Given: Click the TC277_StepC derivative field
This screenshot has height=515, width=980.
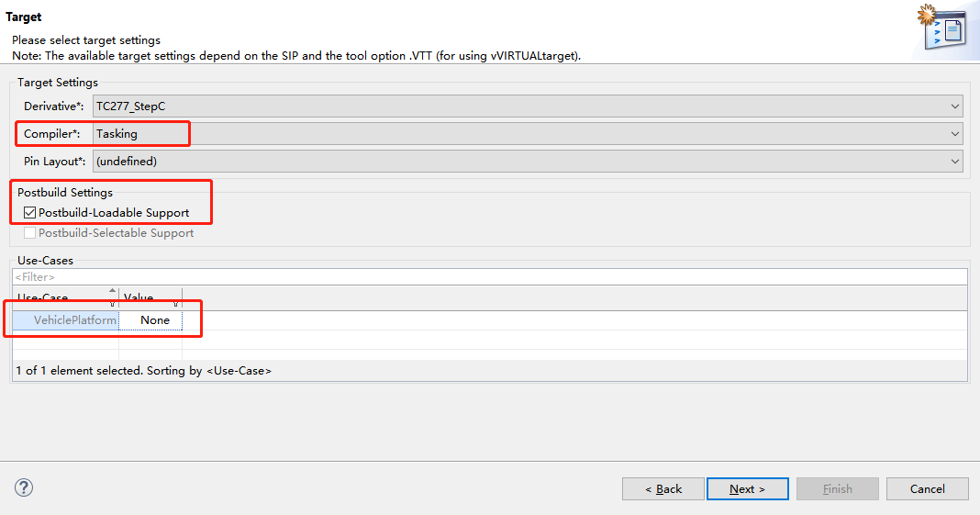Looking at the screenshot, I should [x=528, y=106].
